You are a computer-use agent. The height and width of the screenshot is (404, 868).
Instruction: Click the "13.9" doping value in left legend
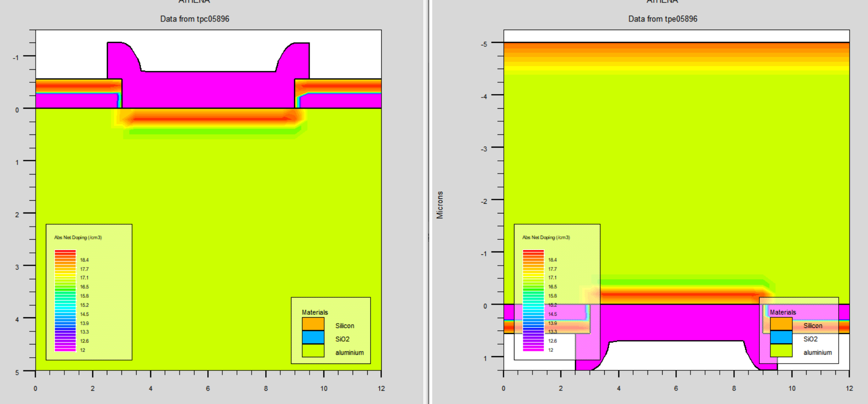tap(84, 323)
